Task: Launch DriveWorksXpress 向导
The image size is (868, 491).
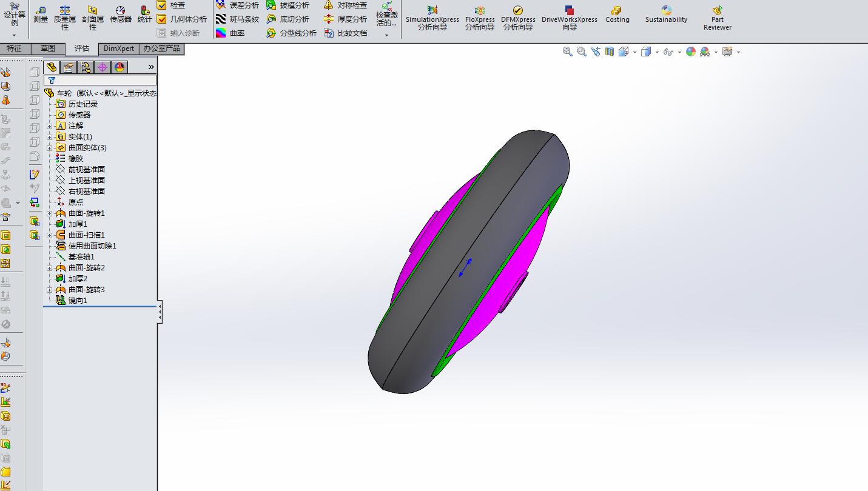Action: (x=570, y=18)
